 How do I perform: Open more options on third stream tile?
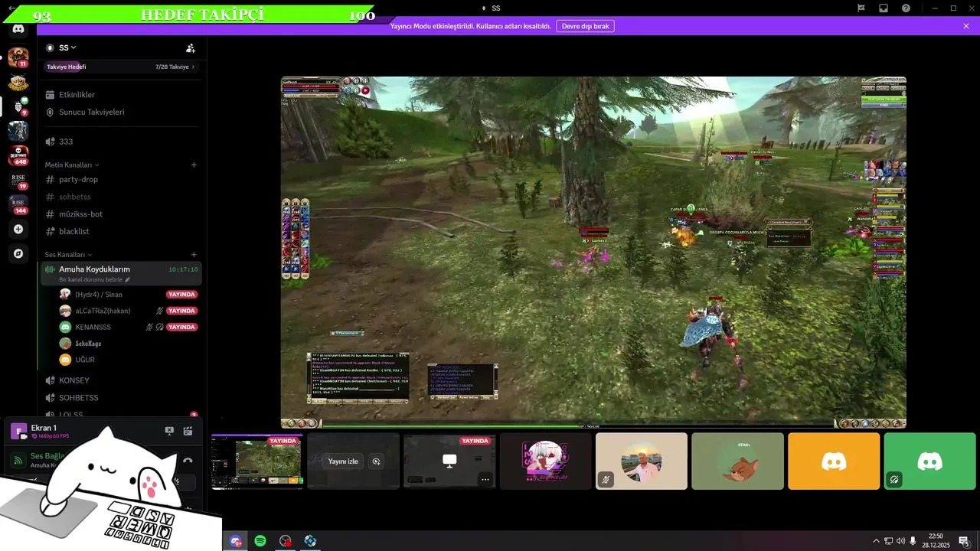[x=485, y=480]
